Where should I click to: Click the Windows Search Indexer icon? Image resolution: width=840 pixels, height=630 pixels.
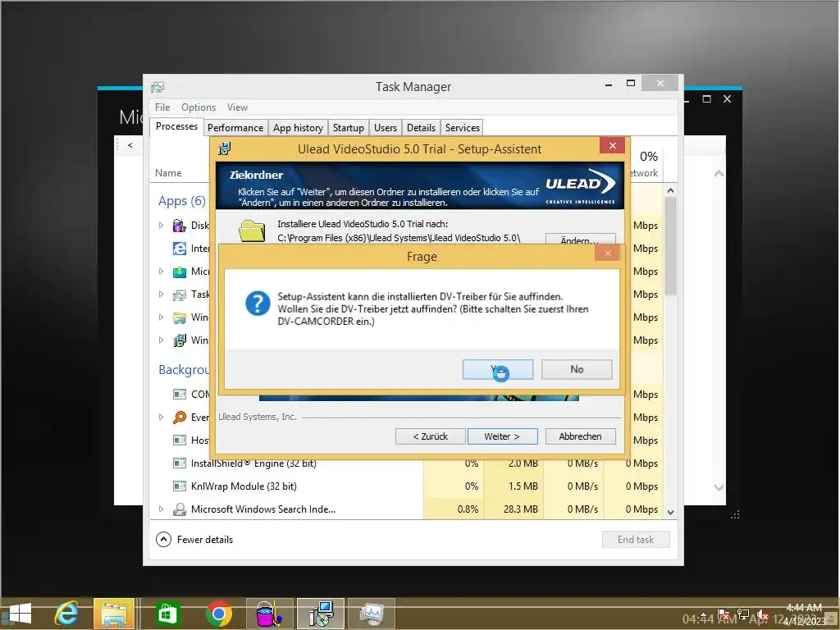pyautogui.click(x=180, y=509)
